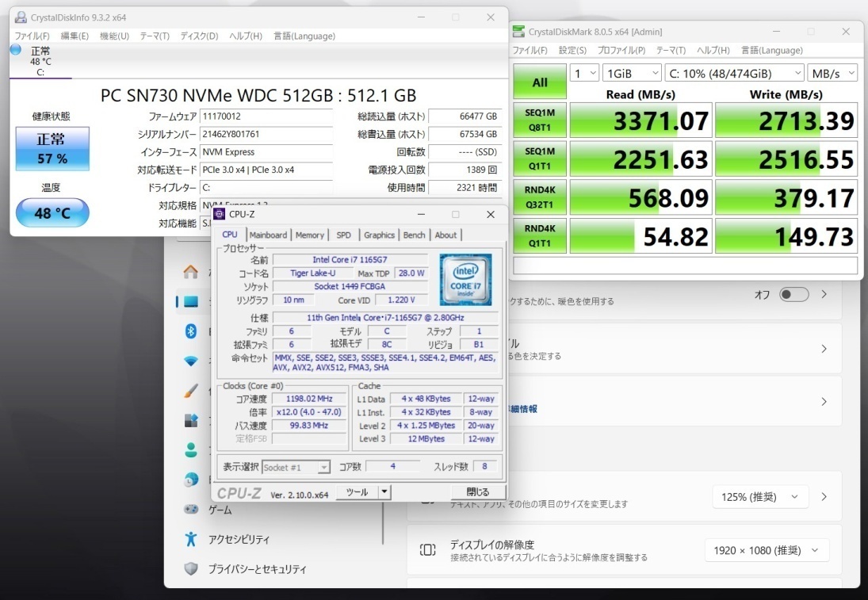
Task: Open the アクセシビリティ figure icon in Settings
Action: tap(191, 538)
